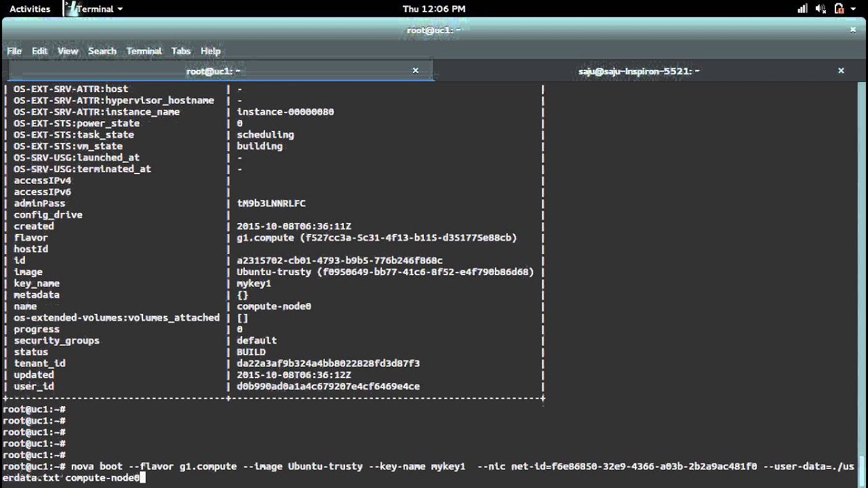Close the terminal window
868x488 pixels.
(853, 30)
